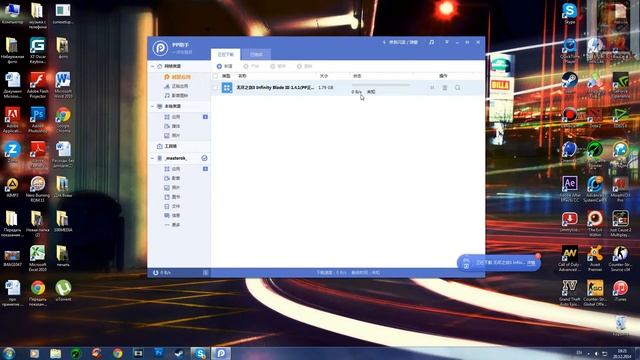Screen dimensions: 640x360
Task: Collapse the _masterok_ device section
Action: [x=153, y=158]
